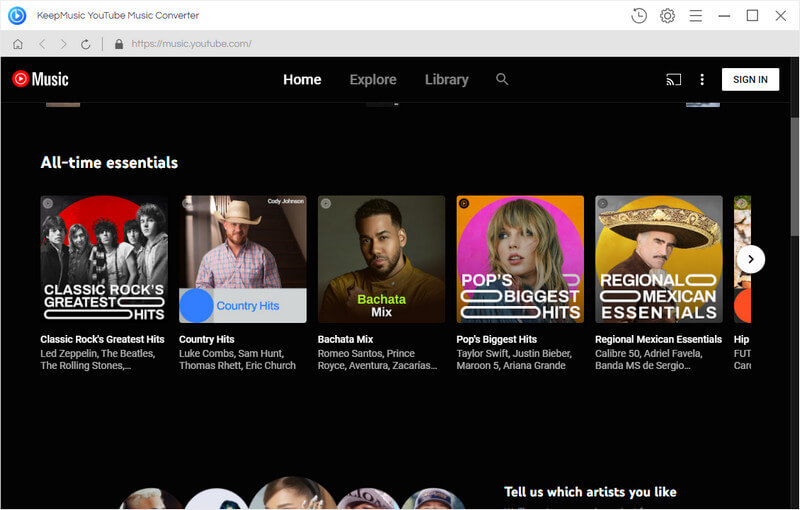
Task: Select the Home tab
Action: (302, 80)
